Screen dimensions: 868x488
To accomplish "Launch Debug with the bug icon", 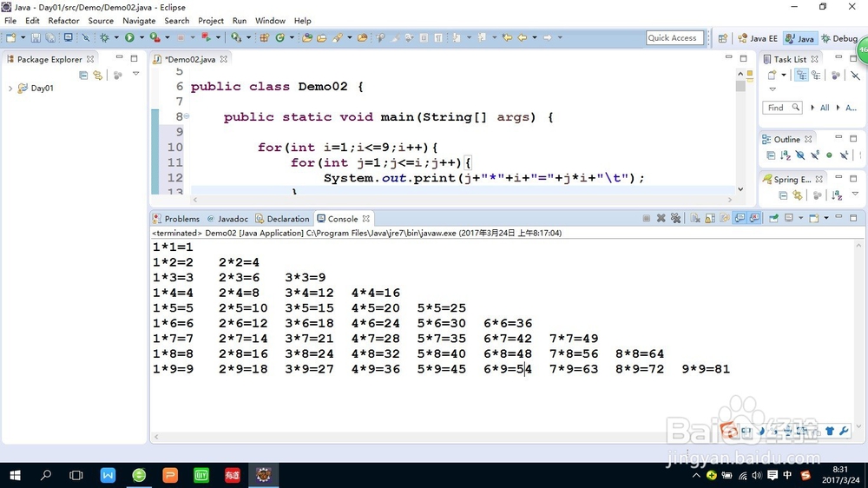I will tap(104, 37).
